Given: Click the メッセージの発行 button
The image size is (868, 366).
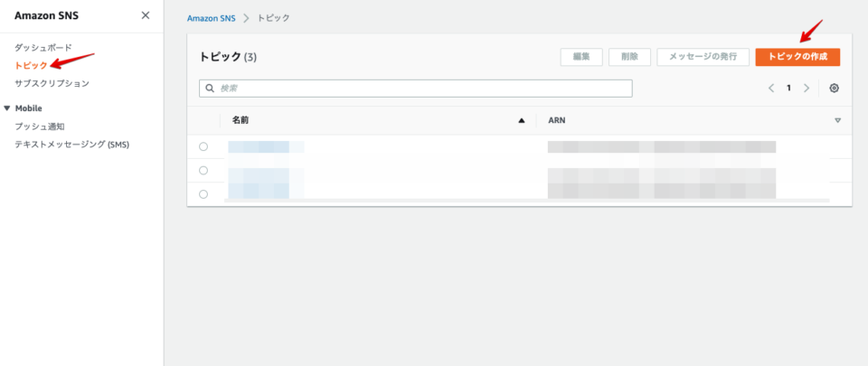Looking at the screenshot, I should click(703, 57).
